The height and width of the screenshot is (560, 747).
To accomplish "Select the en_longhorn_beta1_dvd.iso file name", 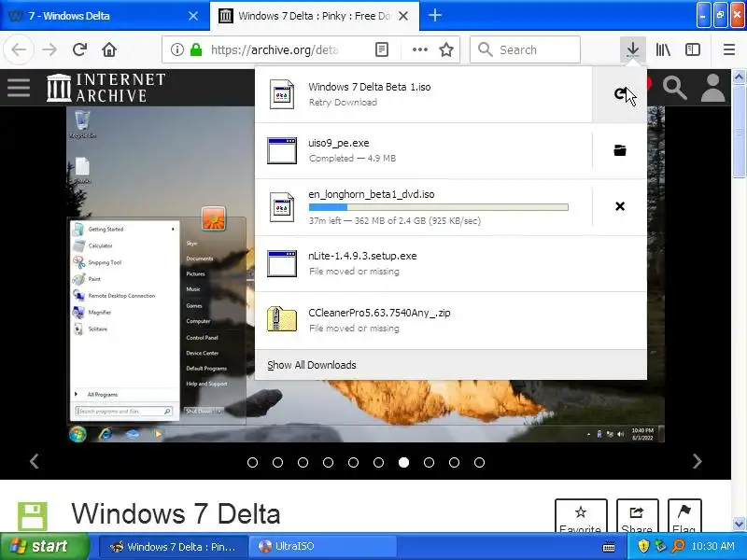I will coord(371,194).
